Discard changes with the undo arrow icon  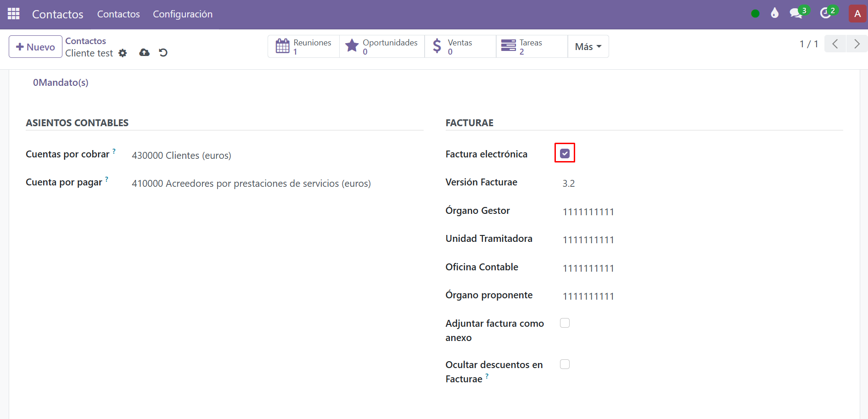pos(163,53)
